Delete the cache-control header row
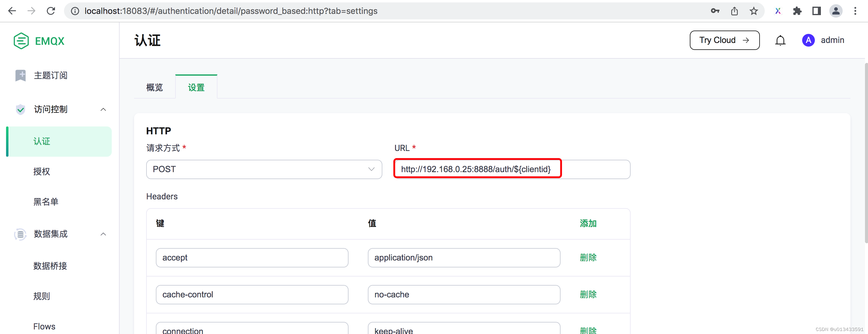Image resolution: width=868 pixels, height=334 pixels. tap(588, 294)
